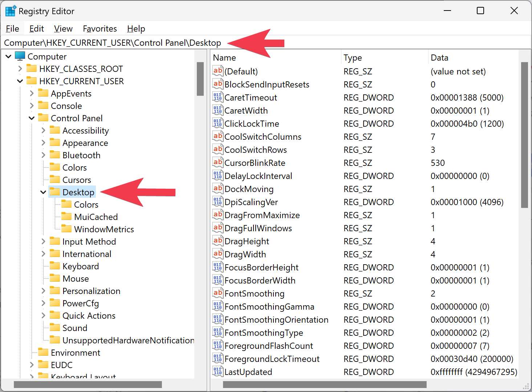Select the DelayLockInterval value

coord(258,176)
